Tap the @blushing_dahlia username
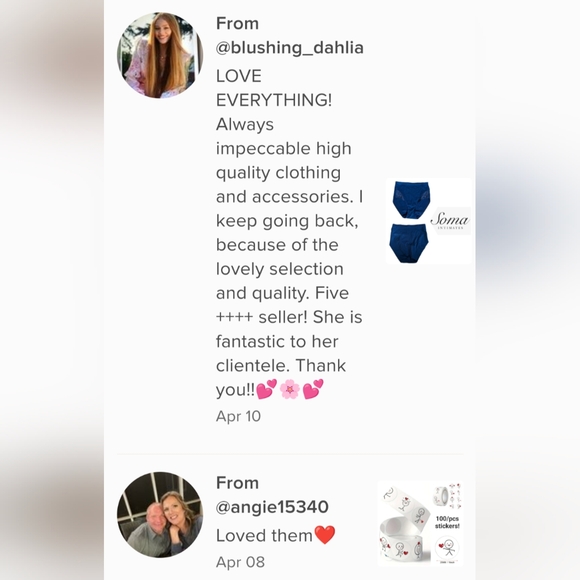This screenshot has height=580, width=580. click(290, 48)
